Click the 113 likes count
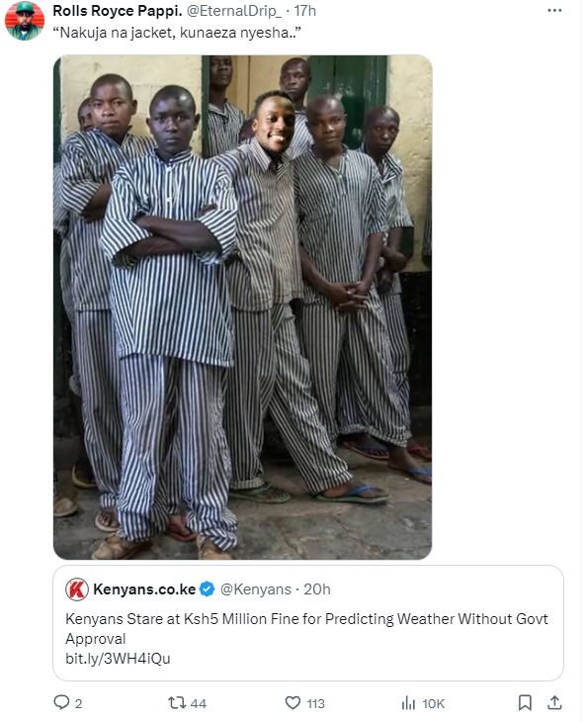The image size is (588, 722). point(315,703)
